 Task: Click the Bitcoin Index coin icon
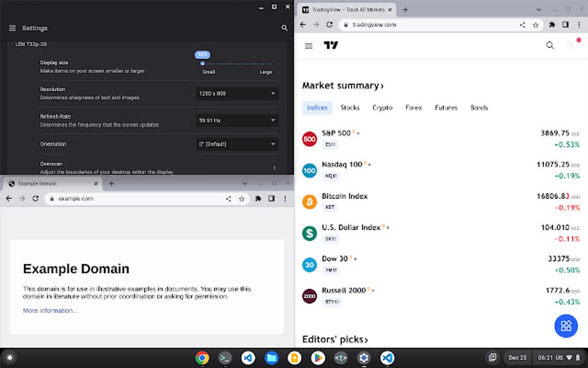(310, 201)
